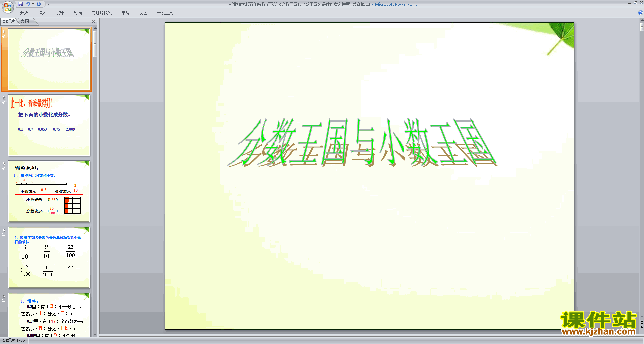This screenshot has height=344, width=644.
Task: Click animation star icon beside slide 1
Action: click(4, 36)
